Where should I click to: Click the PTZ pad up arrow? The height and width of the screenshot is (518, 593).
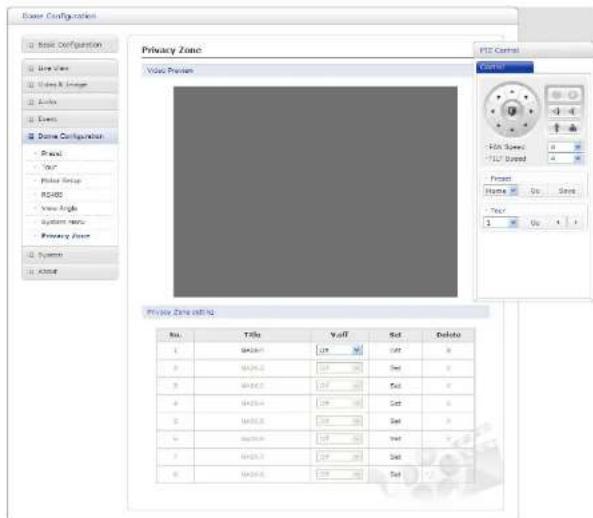click(512, 92)
